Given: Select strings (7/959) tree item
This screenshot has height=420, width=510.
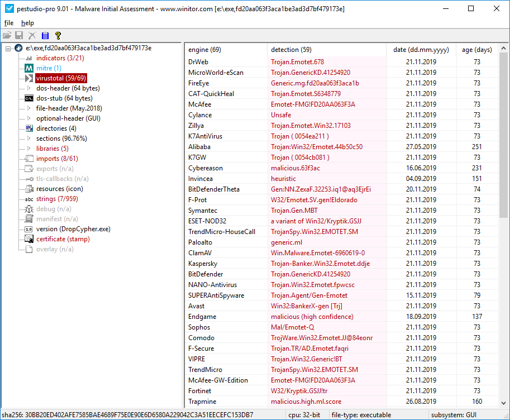Looking at the screenshot, I should click(57, 199).
